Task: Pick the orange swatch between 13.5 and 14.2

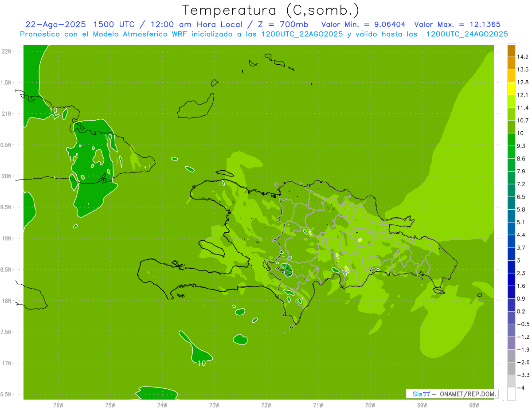Action: point(511,63)
